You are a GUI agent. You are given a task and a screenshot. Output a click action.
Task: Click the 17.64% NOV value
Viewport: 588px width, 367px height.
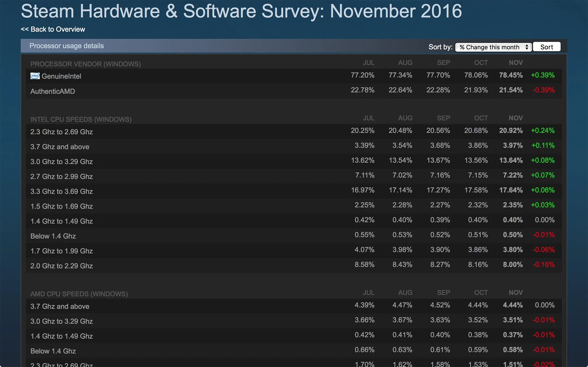[x=511, y=190]
